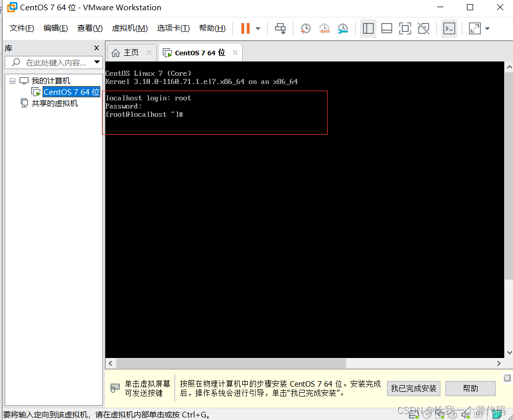Image resolution: width=513 pixels, height=420 pixels.
Task: Open the 查看(V) menu
Action: point(90,28)
